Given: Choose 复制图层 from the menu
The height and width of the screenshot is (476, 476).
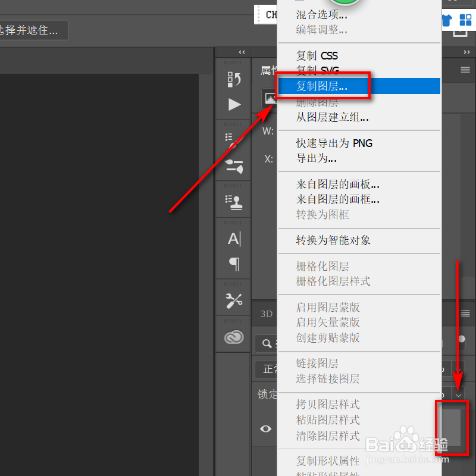Looking at the screenshot, I should pyautogui.click(x=321, y=86).
